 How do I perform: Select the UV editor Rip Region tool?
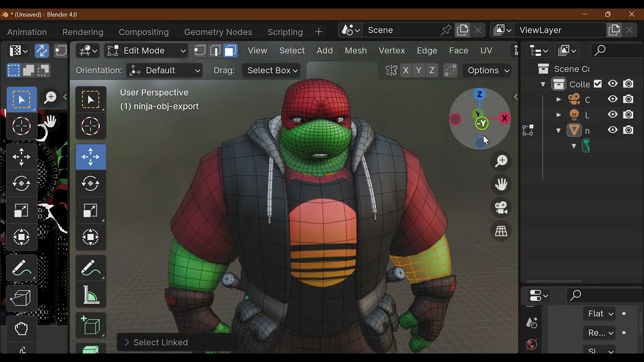pos(21,299)
